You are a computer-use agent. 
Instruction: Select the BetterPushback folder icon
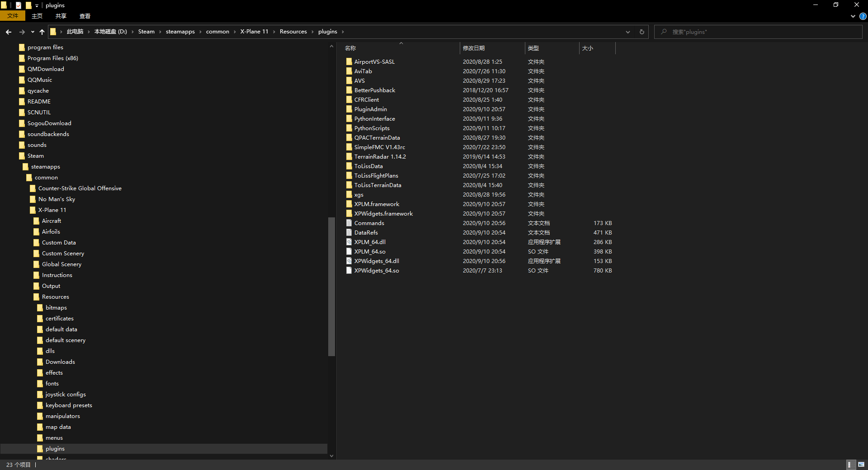click(x=349, y=90)
